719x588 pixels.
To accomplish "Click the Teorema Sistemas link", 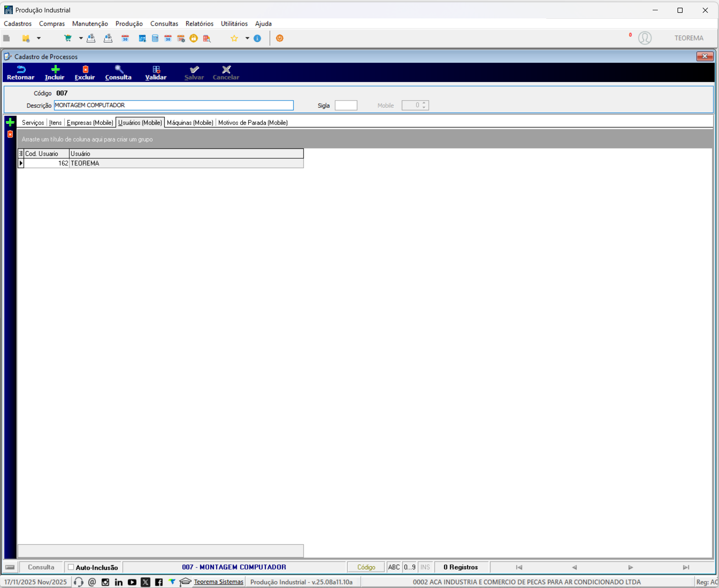I will coord(218,582).
